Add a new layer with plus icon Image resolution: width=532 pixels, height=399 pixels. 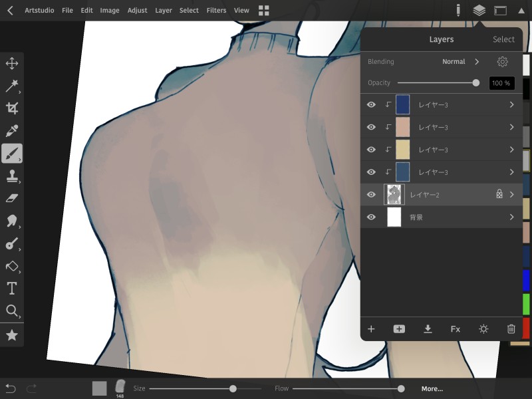pos(371,329)
